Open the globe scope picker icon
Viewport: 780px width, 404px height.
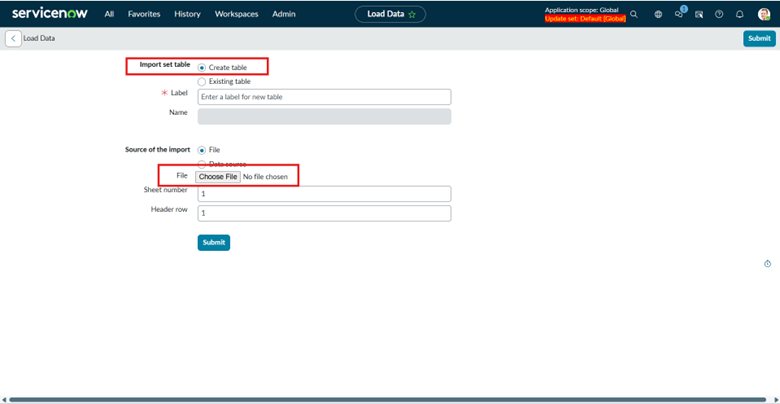(x=658, y=14)
